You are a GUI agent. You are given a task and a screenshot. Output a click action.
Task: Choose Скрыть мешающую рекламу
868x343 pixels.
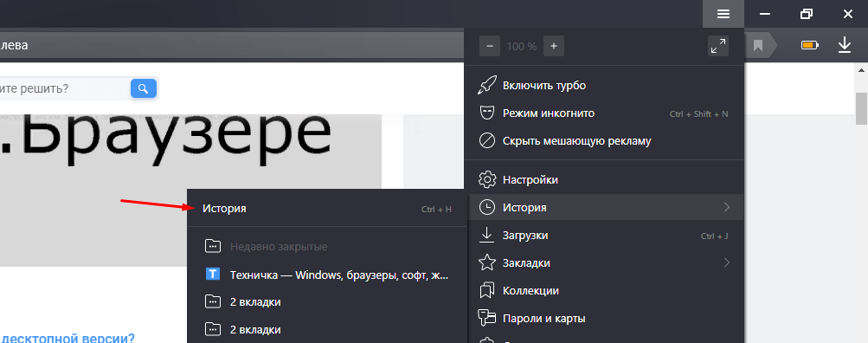coord(605,140)
